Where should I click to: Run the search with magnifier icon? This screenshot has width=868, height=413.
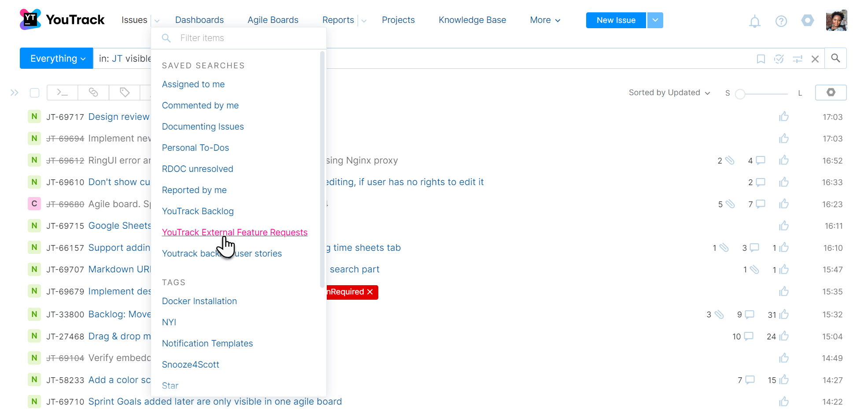click(x=835, y=58)
